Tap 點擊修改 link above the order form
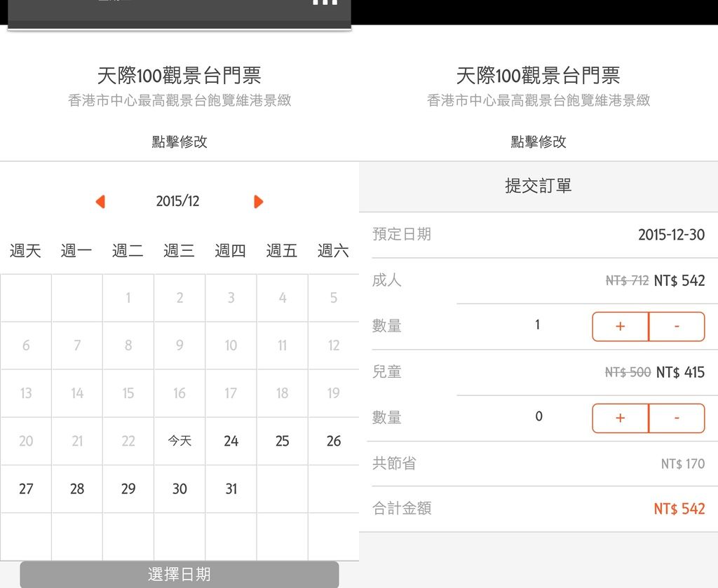The image size is (718, 588). coord(538,142)
